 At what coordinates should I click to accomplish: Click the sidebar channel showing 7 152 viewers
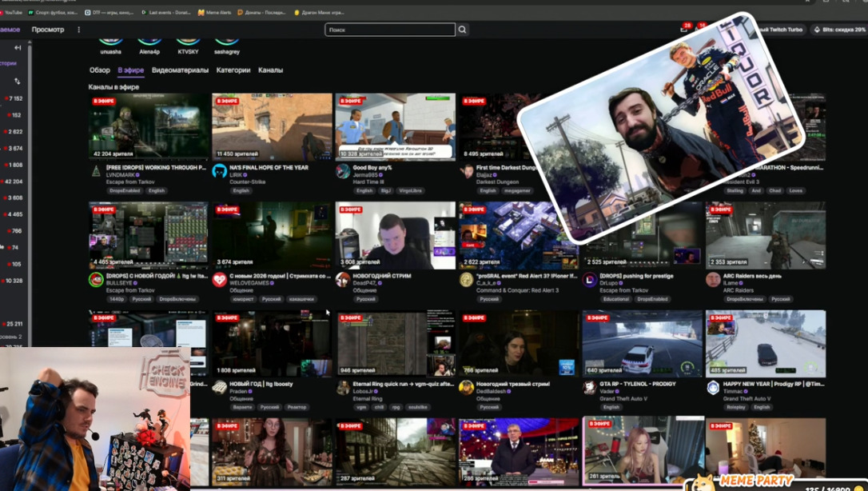(x=13, y=98)
